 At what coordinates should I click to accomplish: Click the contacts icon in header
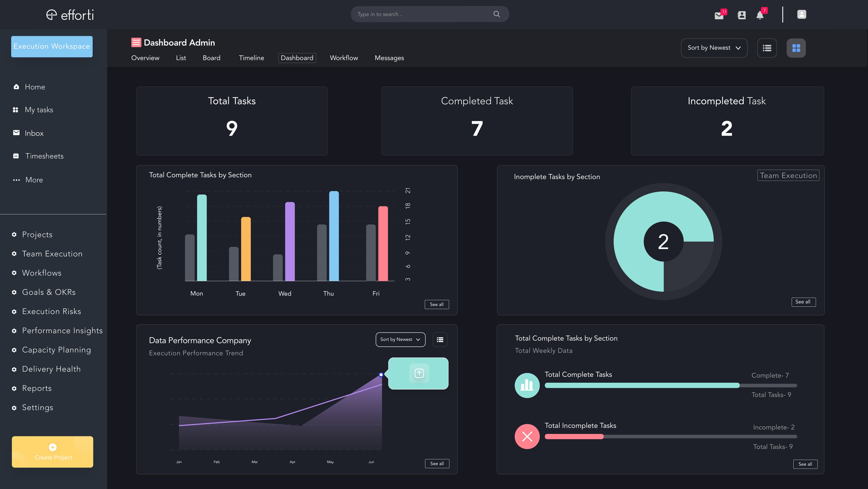(741, 15)
